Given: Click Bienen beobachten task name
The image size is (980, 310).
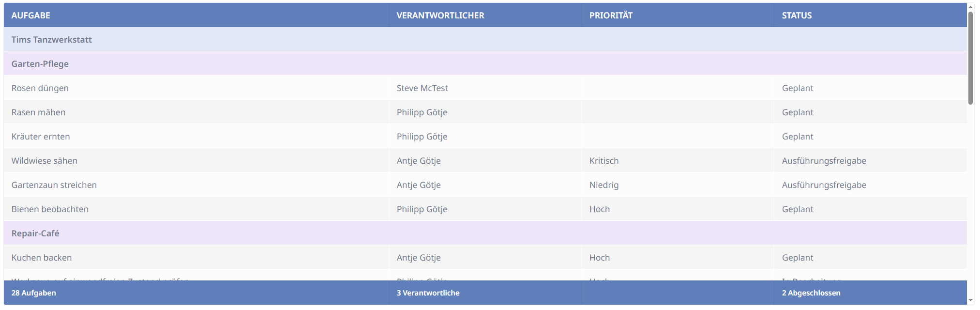Looking at the screenshot, I should pyautogui.click(x=50, y=209).
